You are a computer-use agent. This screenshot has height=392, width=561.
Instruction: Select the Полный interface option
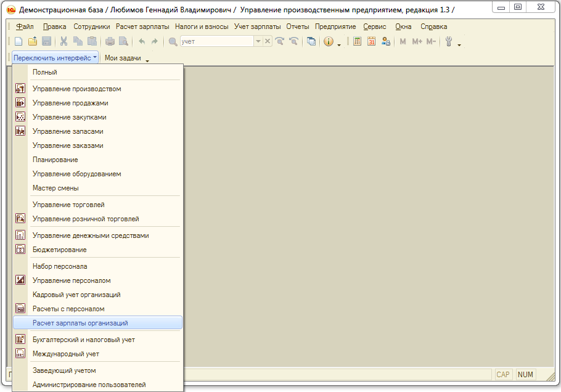[x=44, y=72]
